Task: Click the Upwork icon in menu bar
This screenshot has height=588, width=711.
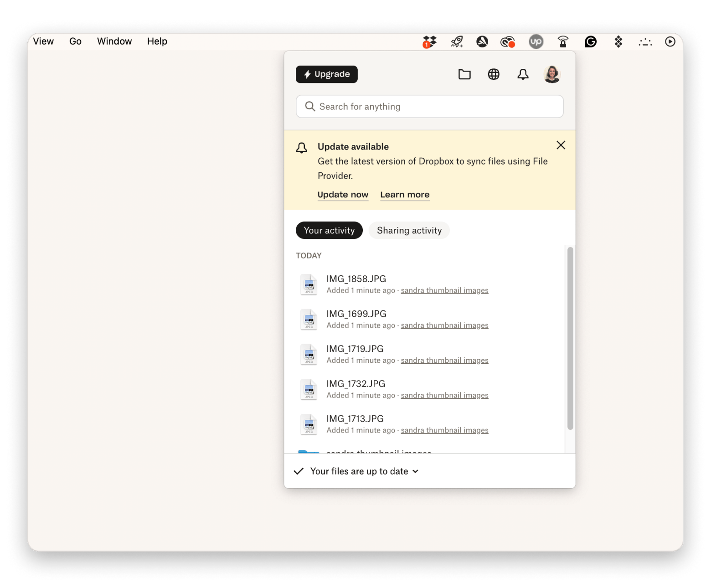Action: tap(536, 42)
